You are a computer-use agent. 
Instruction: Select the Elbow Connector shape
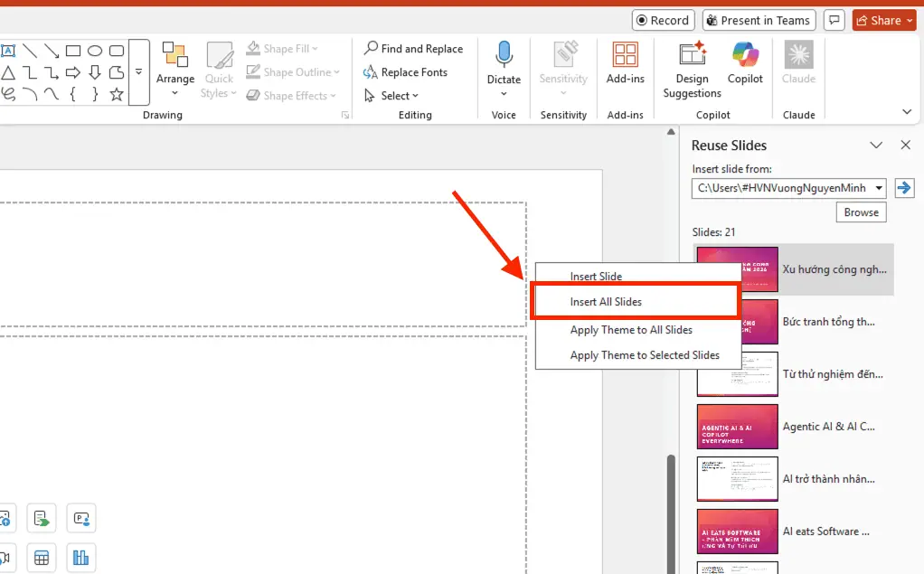[x=30, y=72]
